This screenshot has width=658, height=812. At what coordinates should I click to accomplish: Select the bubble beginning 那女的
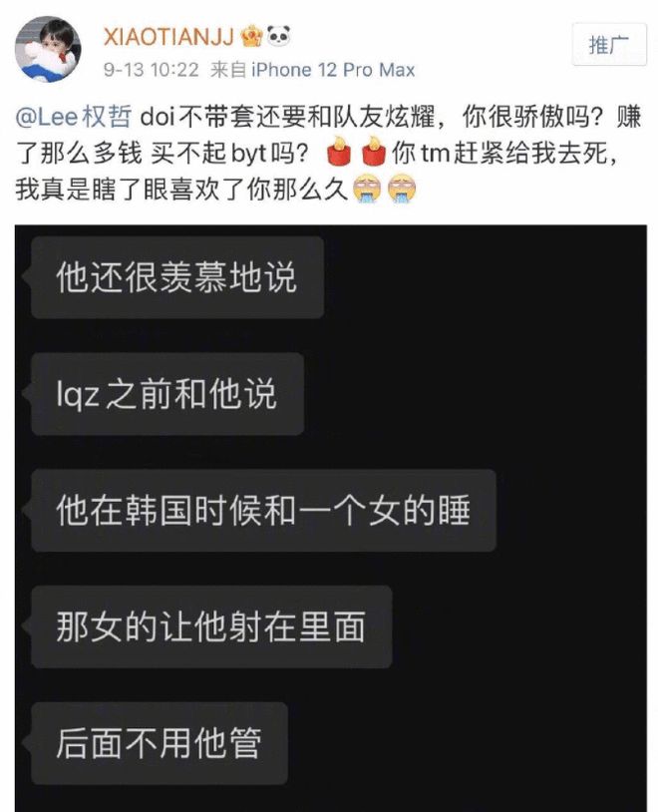point(211,627)
